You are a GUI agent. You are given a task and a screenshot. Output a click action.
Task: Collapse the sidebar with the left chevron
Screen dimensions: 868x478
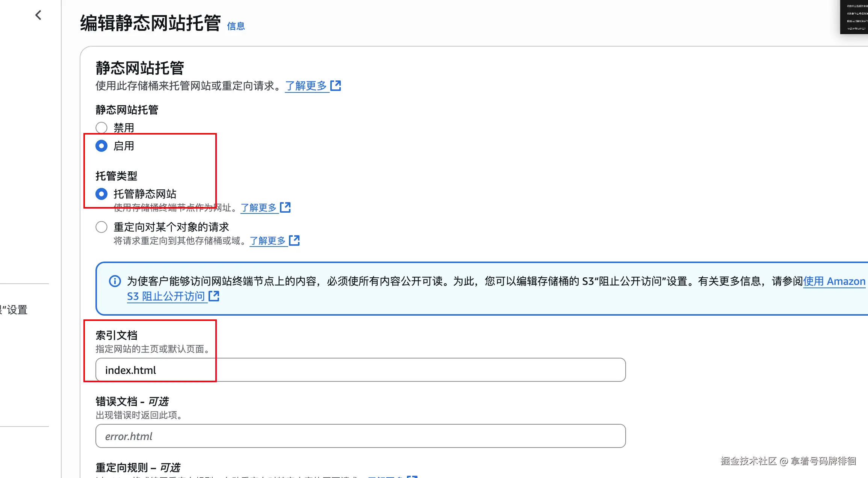pyautogui.click(x=38, y=15)
